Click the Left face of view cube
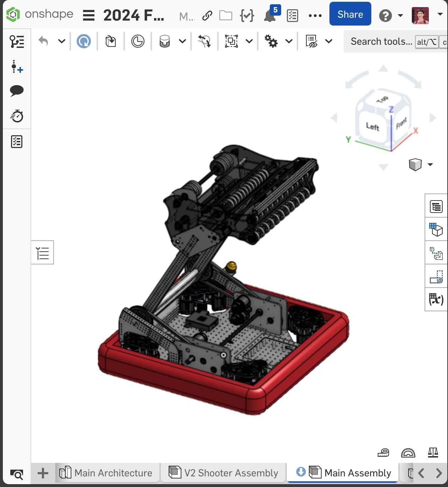This screenshot has width=448, height=487. click(x=373, y=127)
